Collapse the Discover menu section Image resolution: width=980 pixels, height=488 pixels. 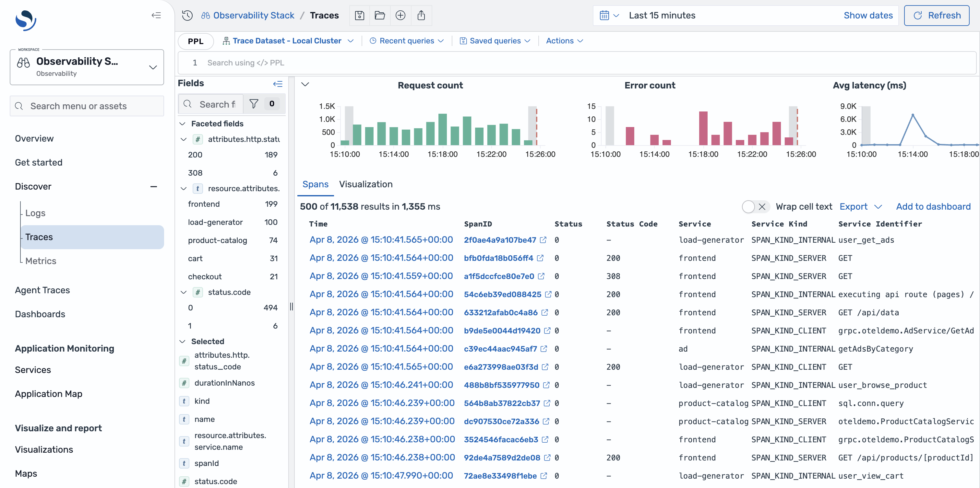pyautogui.click(x=154, y=187)
